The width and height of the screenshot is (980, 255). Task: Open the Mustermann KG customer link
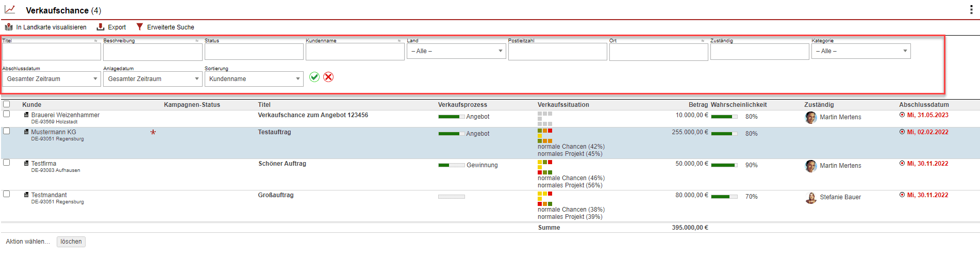[x=54, y=132]
